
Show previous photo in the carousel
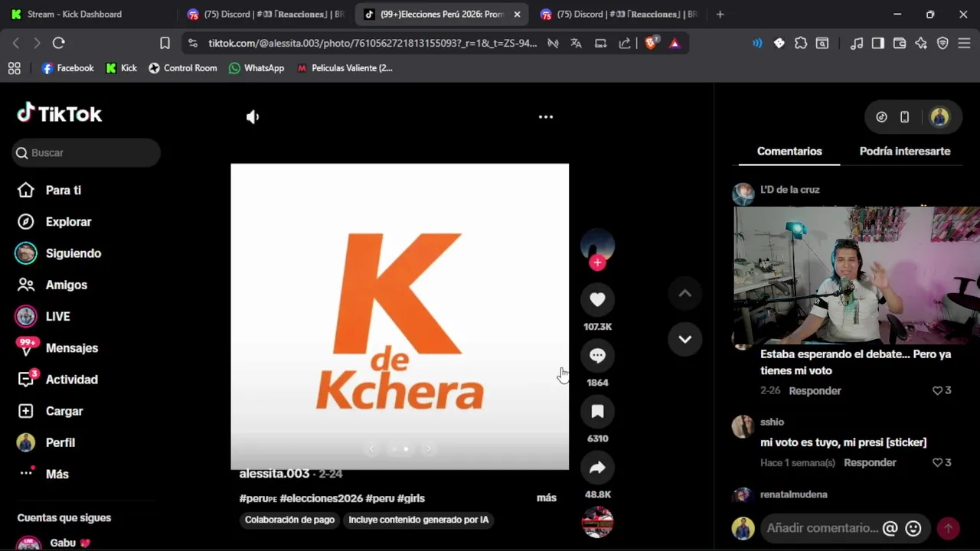pos(371,449)
